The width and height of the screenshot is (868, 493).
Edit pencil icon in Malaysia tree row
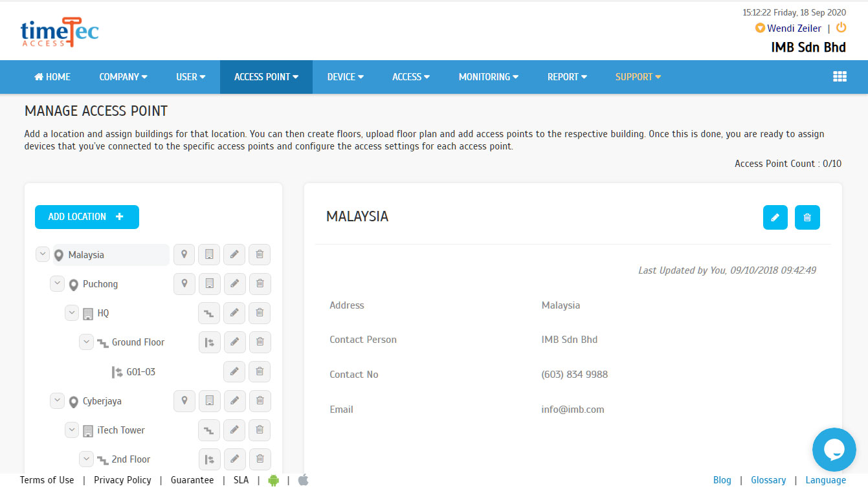[x=234, y=255]
